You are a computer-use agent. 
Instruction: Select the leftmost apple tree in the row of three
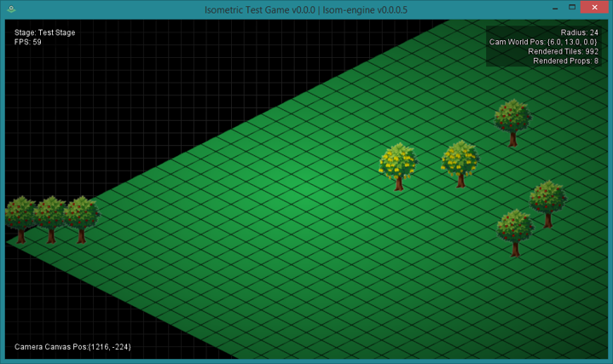coord(20,220)
